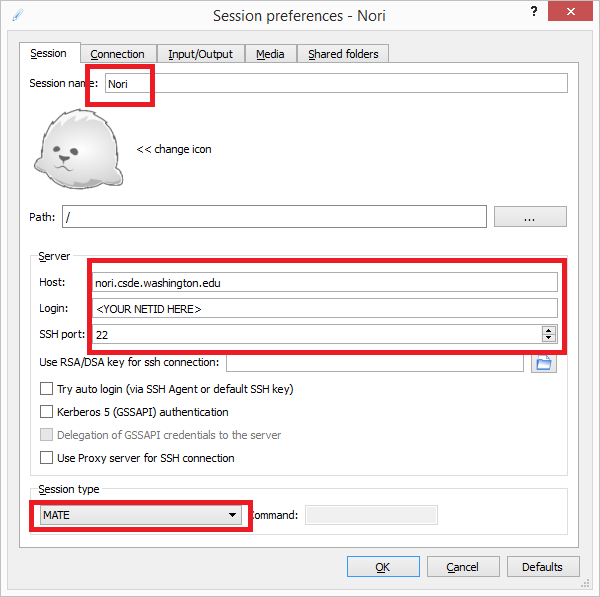This screenshot has width=600, height=597.
Task: Increase SSH port with up arrow
Action: [548, 330]
